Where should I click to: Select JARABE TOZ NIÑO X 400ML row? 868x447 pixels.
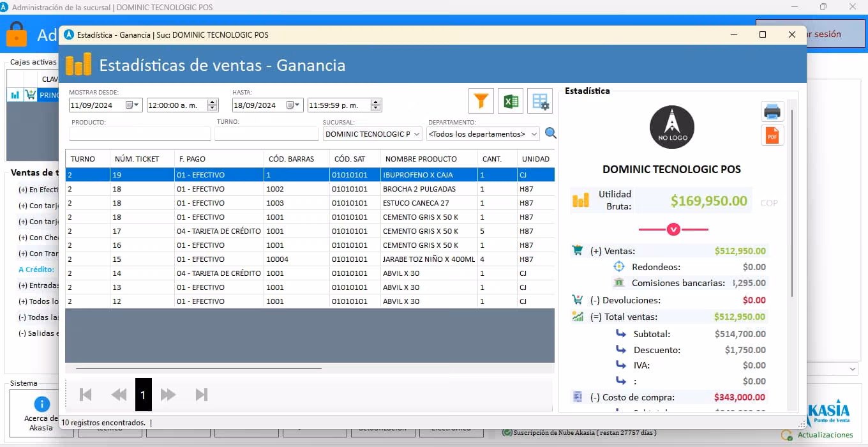(x=310, y=259)
